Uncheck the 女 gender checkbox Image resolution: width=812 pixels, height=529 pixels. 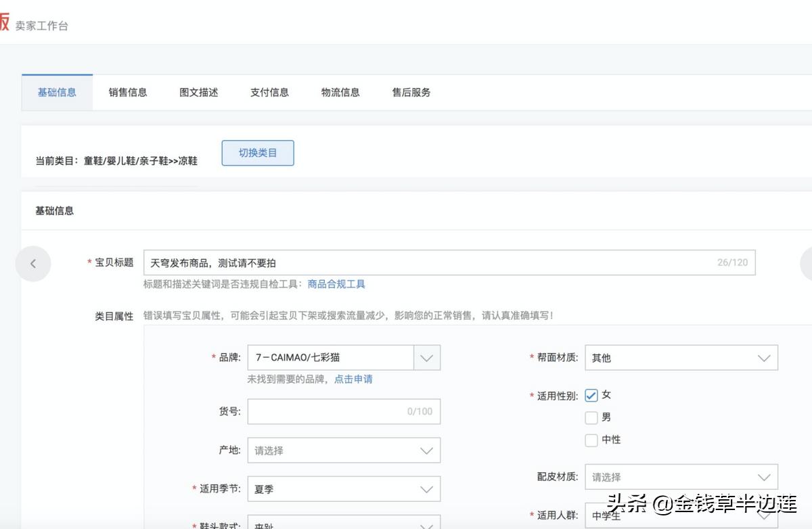point(591,394)
